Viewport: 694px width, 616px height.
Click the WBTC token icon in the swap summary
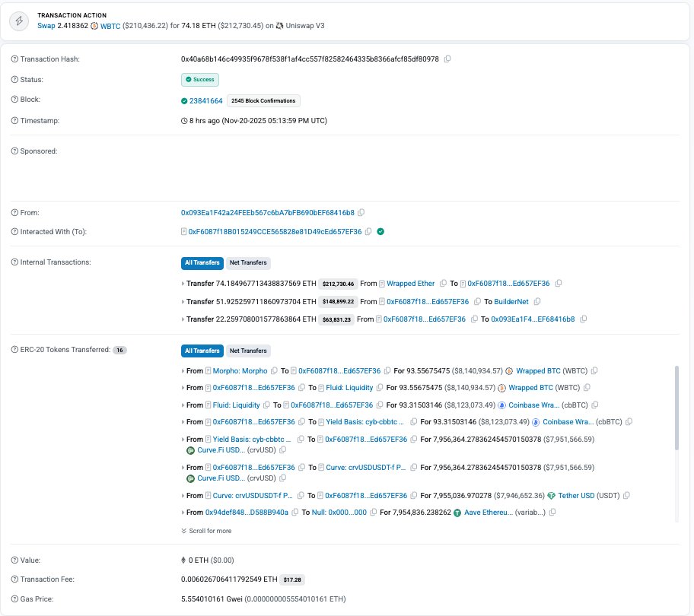(95, 25)
